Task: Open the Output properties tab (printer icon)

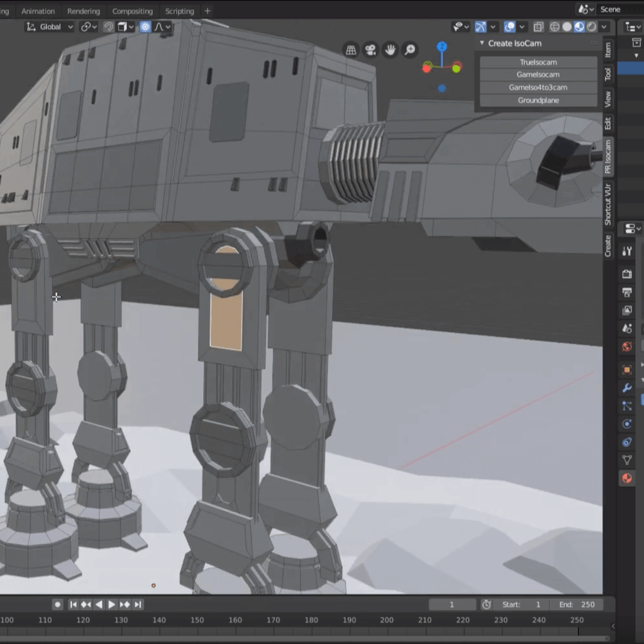Action: (627, 292)
